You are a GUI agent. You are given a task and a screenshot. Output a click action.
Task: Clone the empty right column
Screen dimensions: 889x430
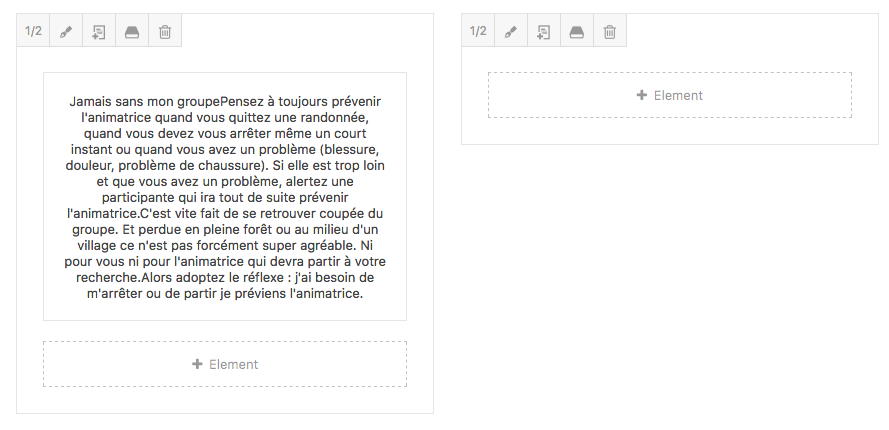tap(544, 31)
